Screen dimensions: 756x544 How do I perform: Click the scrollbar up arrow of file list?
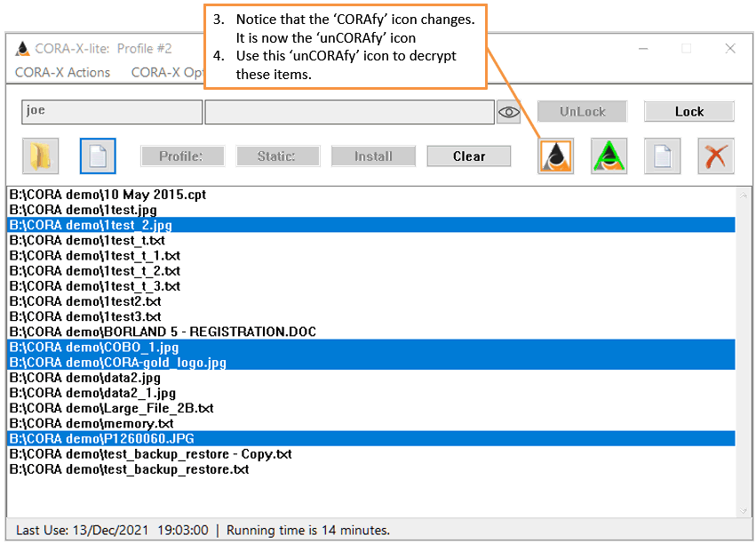tap(744, 194)
